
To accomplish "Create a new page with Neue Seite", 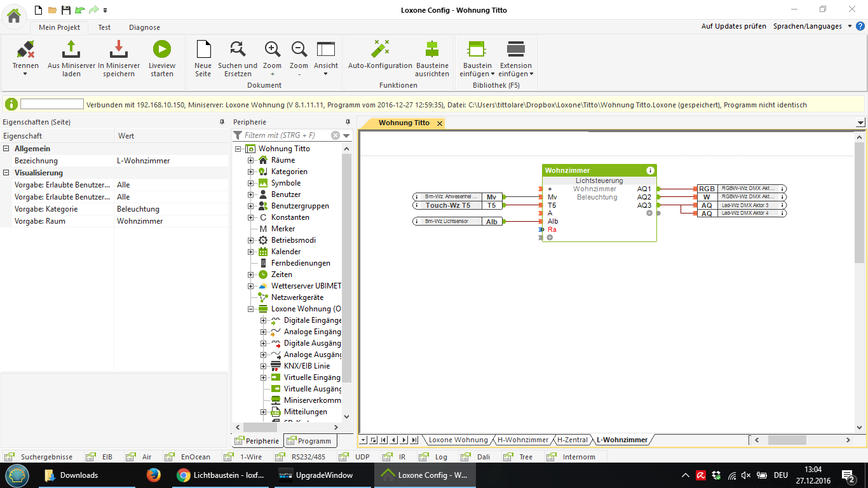I will pos(203,50).
